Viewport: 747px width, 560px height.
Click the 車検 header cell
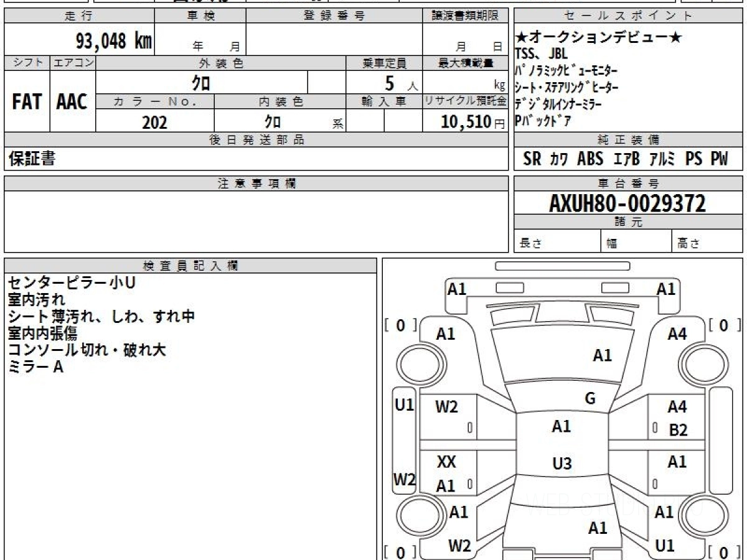(200, 16)
